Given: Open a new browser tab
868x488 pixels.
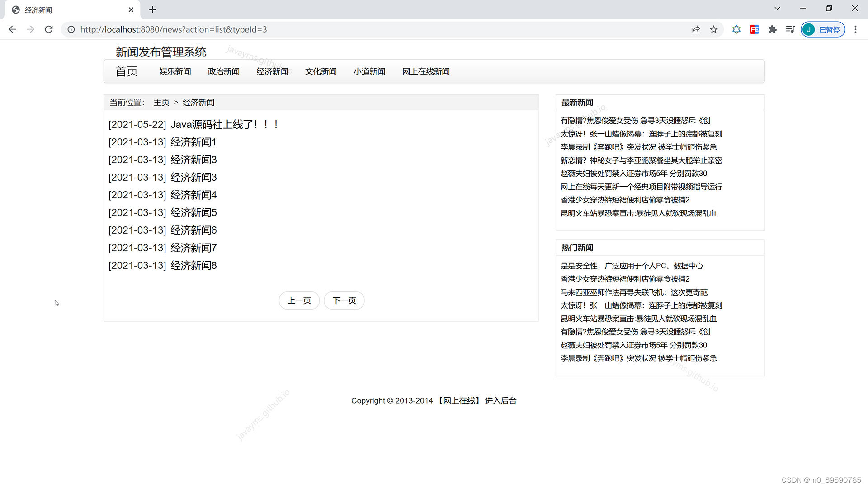Looking at the screenshot, I should pos(152,9).
